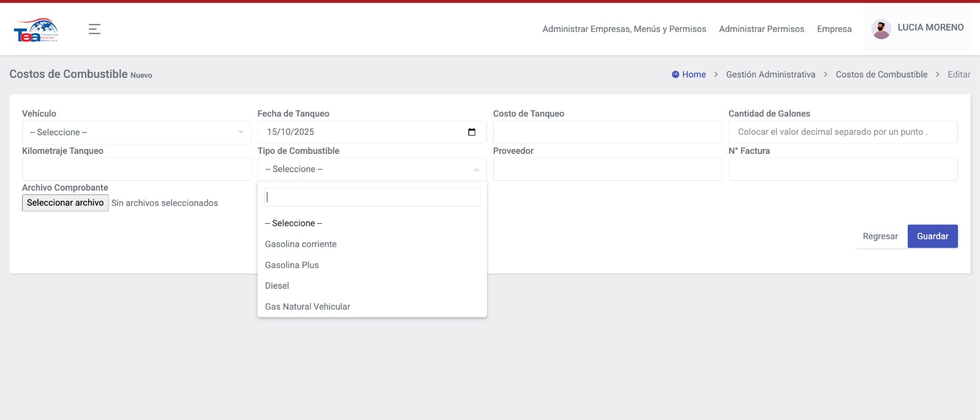Viewport: 980px width, 420px height.
Task: Open Administrar Empresas, Menús y Permisos menu
Action: point(624,29)
